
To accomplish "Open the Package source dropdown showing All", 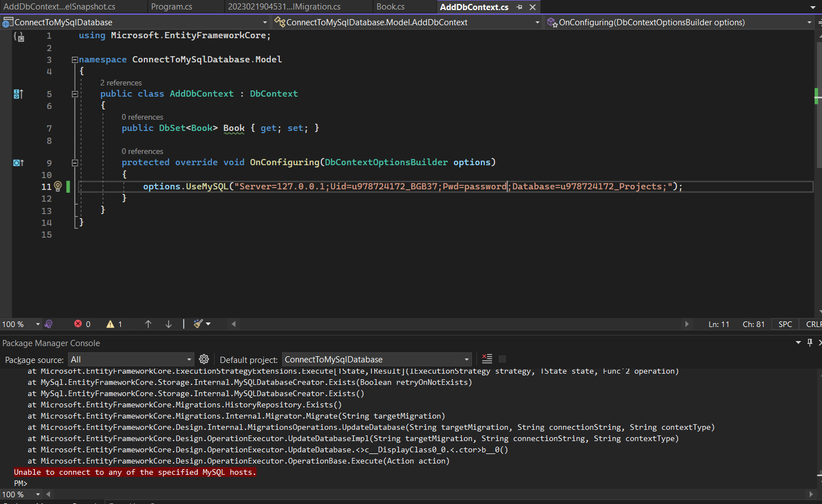I will 130,359.
